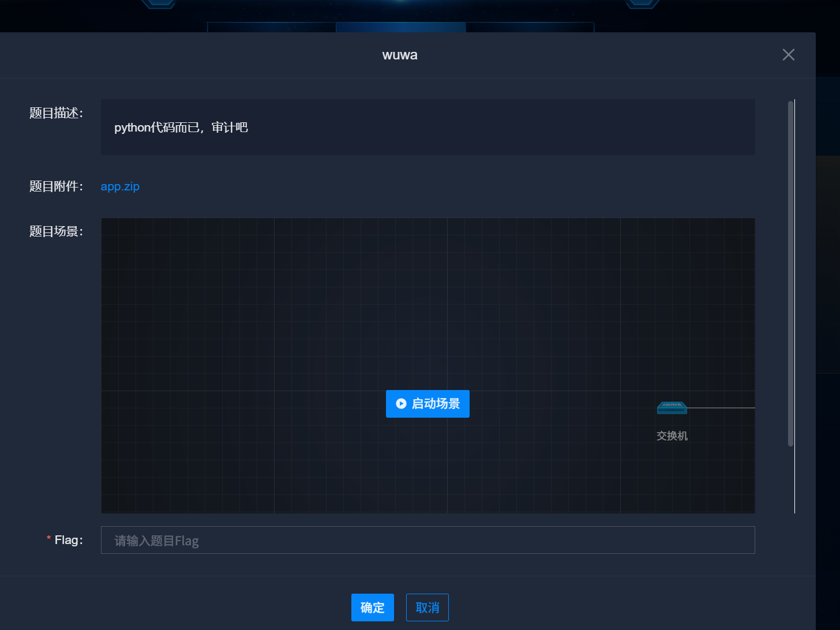Click the python代码而已 description text
840x630 pixels.
tap(181, 127)
